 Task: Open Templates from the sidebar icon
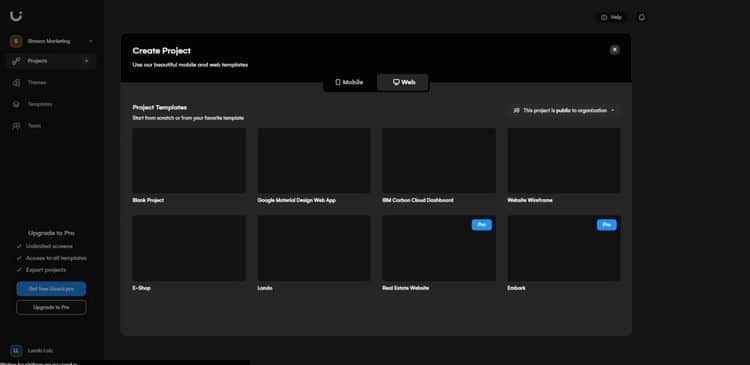pos(16,104)
